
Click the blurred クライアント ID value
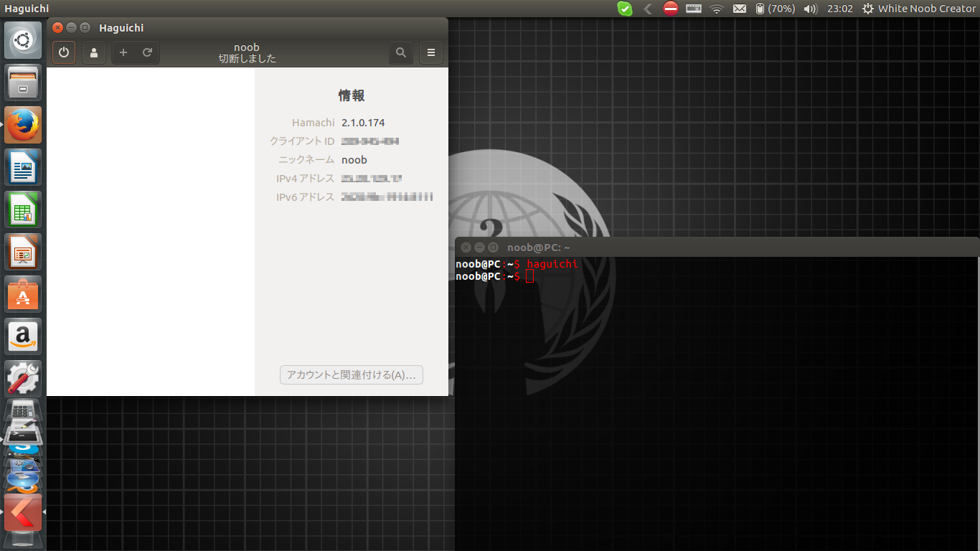(x=370, y=141)
